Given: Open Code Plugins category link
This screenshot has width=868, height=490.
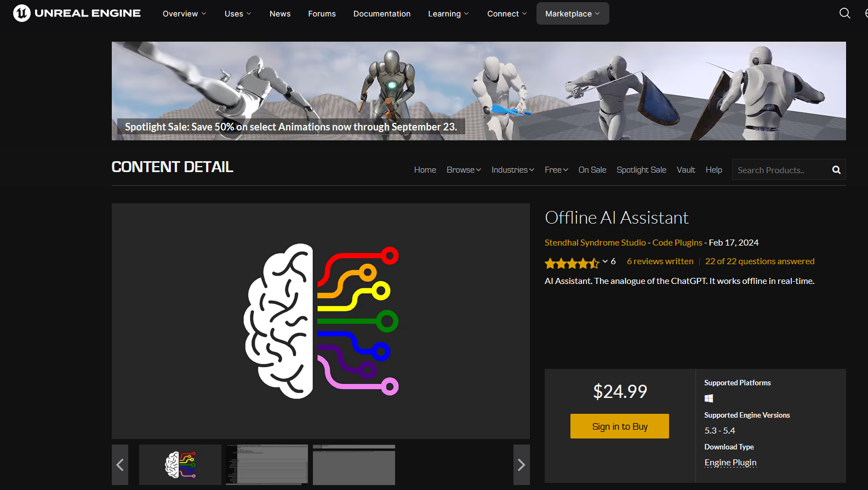Looking at the screenshot, I should click(677, 243).
